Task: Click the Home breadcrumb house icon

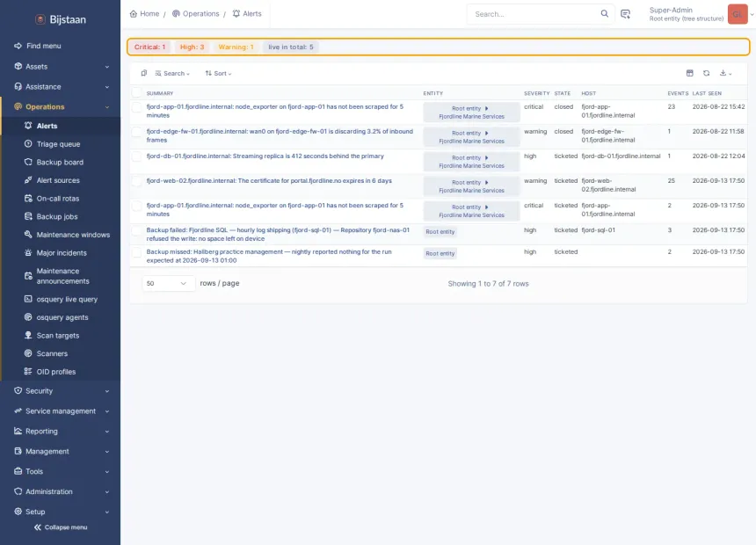Action: point(134,13)
